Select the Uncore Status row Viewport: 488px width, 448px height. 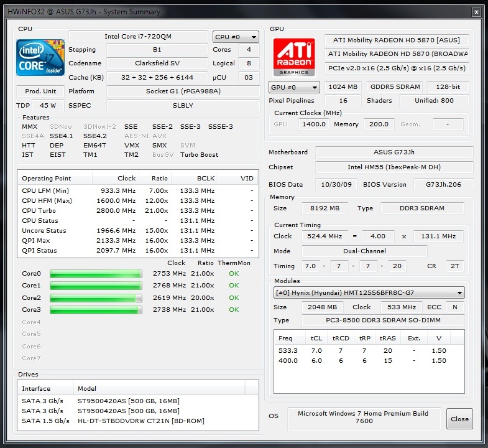pos(138,231)
